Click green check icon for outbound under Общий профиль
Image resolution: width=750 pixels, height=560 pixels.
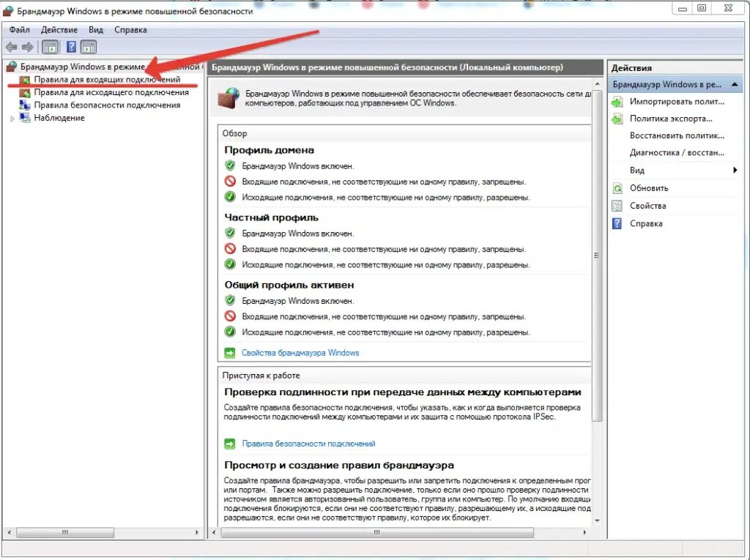point(230,332)
